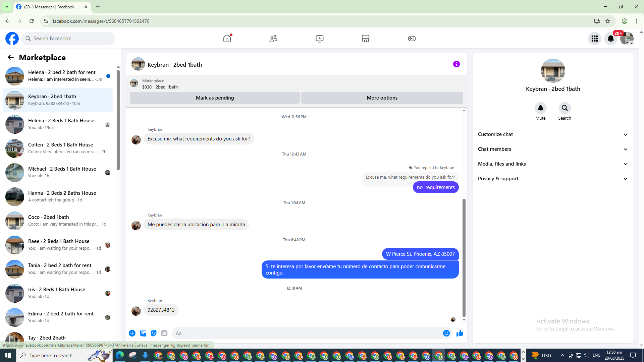Open Helena 2 Beds 1 Bath House chat
The image size is (644, 362).
[58, 124]
